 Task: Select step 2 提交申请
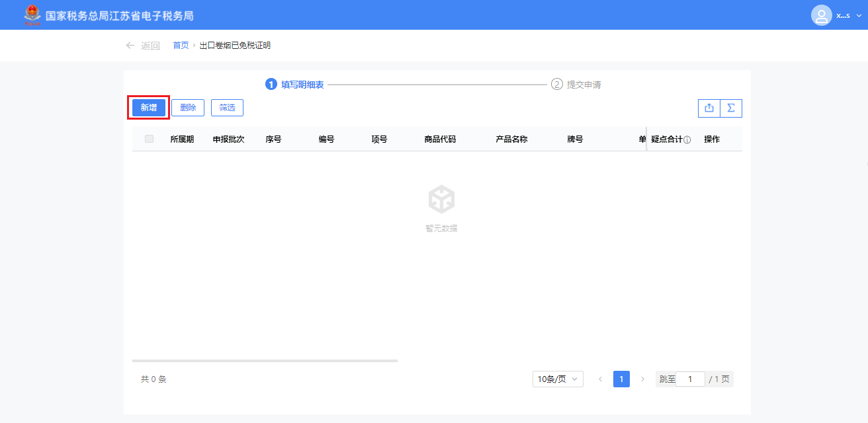coord(576,85)
